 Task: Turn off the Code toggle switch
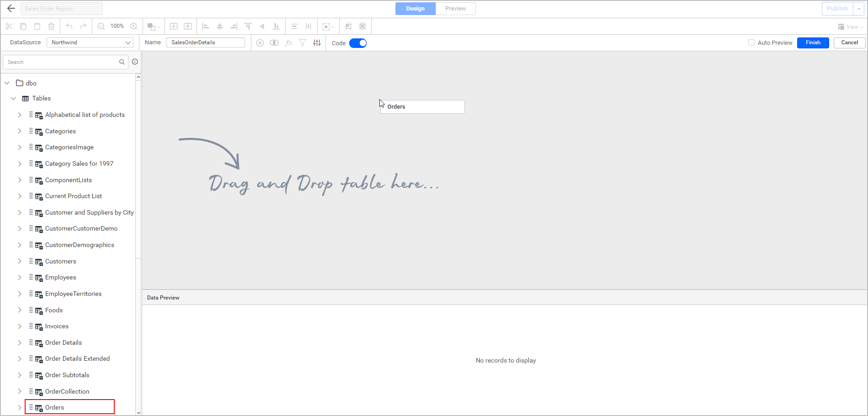coord(358,43)
